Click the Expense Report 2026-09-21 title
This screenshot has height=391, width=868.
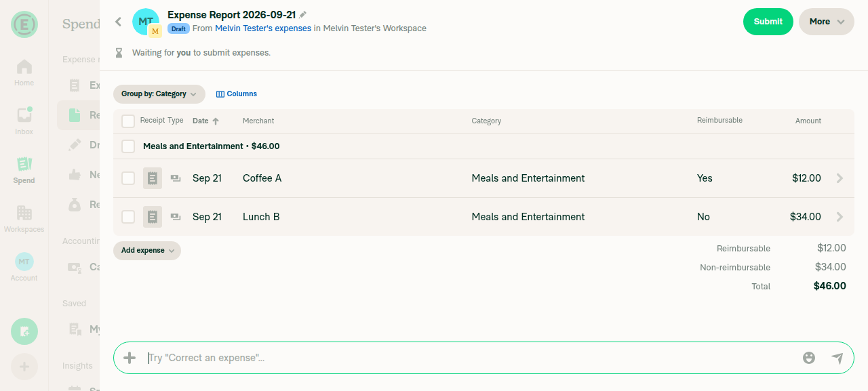point(232,14)
